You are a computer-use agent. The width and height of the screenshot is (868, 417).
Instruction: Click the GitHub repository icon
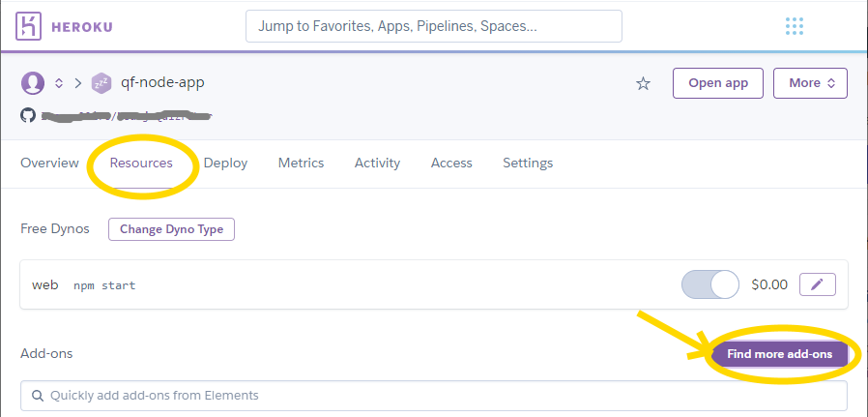point(28,115)
